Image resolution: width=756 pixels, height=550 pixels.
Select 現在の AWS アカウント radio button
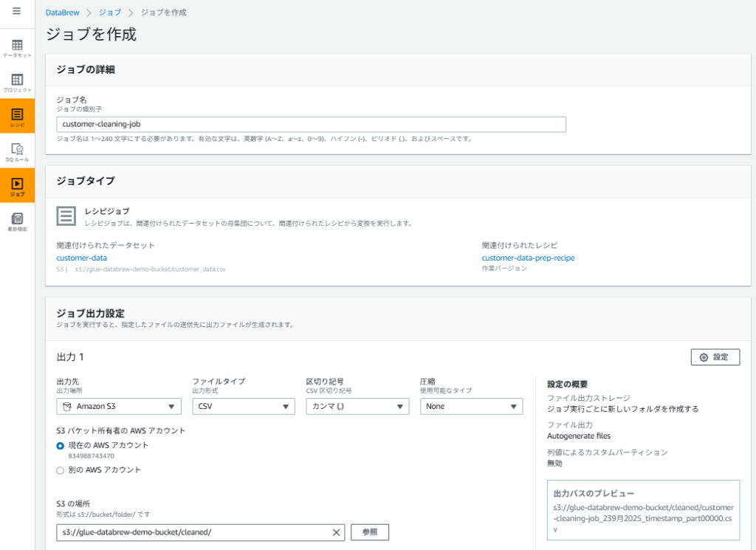(x=61, y=446)
